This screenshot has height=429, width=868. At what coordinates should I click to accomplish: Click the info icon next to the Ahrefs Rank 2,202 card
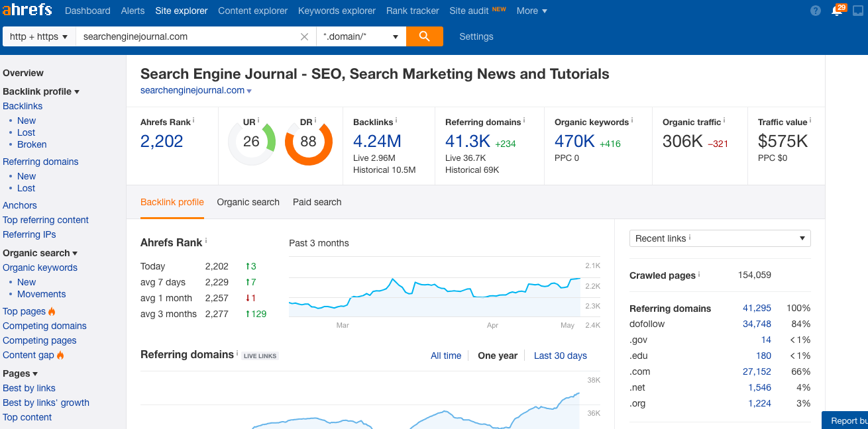194,120
